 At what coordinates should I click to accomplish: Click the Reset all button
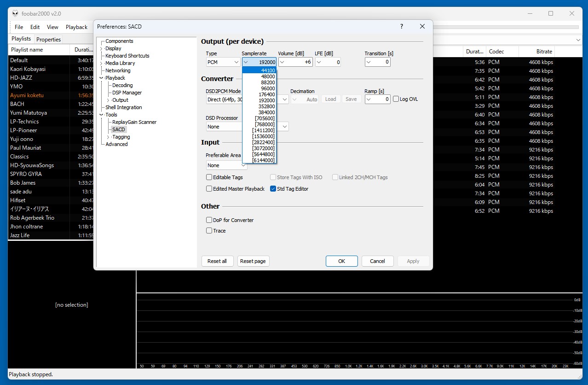pos(217,261)
